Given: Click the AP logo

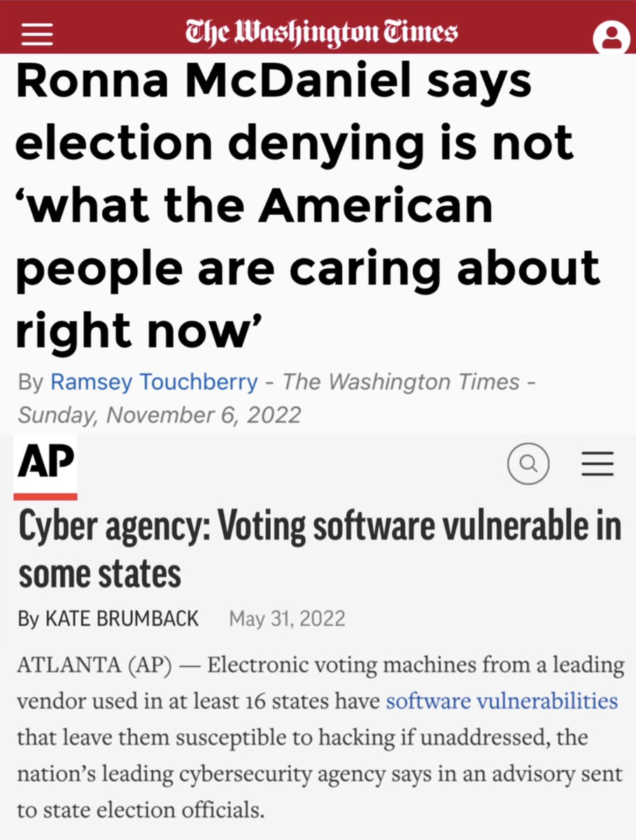Looking at the screenshot, I should click(45, 464).
